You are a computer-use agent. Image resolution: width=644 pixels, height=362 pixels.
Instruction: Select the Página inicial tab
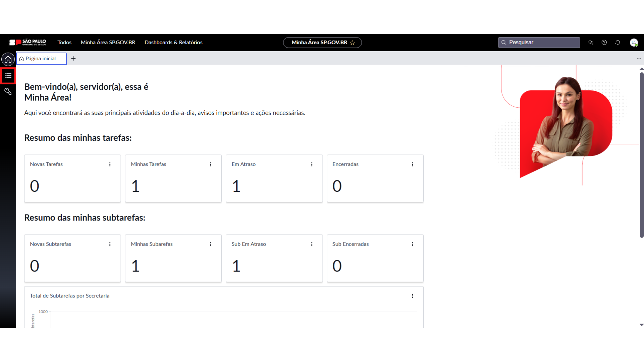click(x=41, y=59)
